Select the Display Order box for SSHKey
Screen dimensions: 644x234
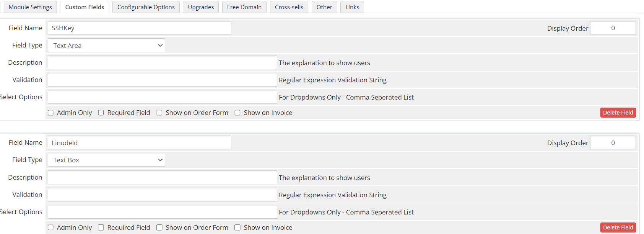point(613,28)
